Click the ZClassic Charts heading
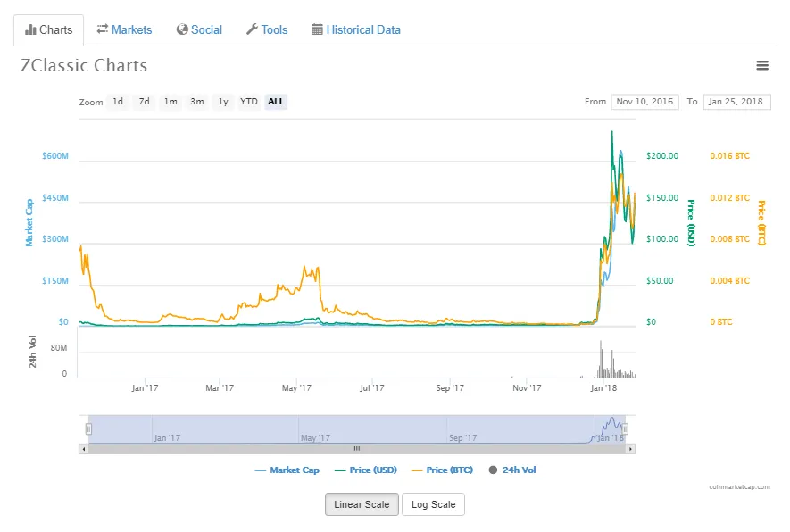 (x=84, y=65)
